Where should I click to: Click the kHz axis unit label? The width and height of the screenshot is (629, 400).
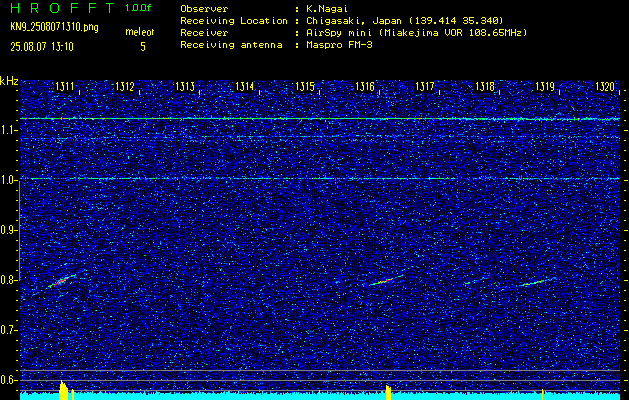[x=9, y=81]
